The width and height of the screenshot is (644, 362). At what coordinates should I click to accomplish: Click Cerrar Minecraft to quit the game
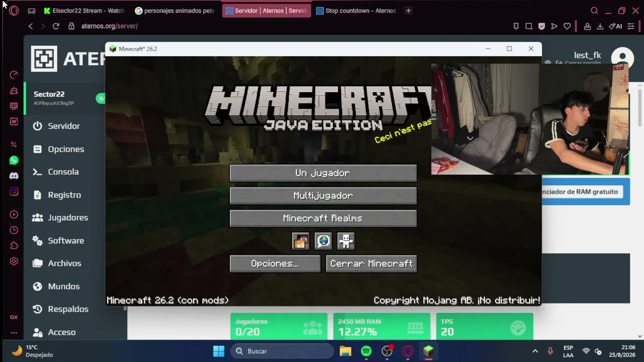371,263
